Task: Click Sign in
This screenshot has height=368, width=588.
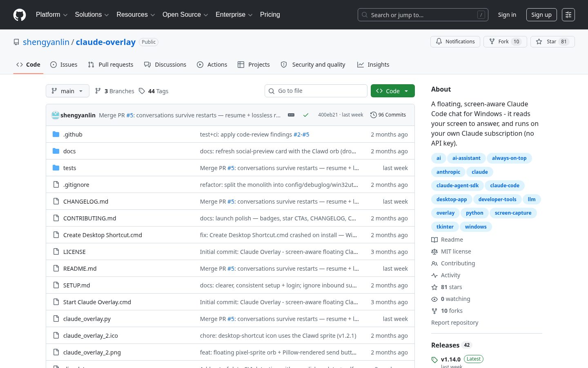Action: [x=507, y=15]
